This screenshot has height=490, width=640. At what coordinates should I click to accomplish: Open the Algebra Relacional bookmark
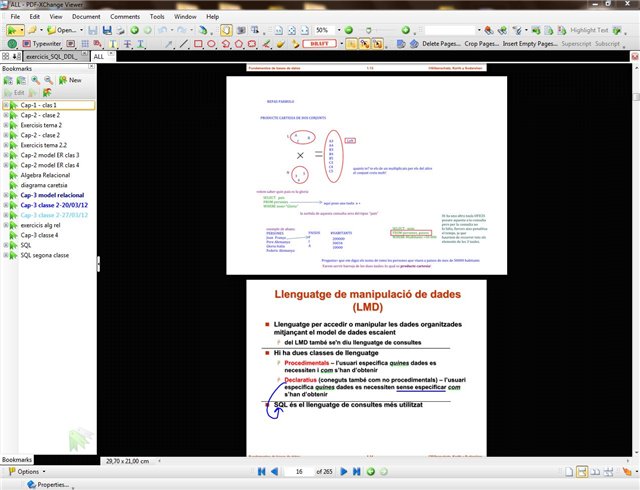click(45, 175)
